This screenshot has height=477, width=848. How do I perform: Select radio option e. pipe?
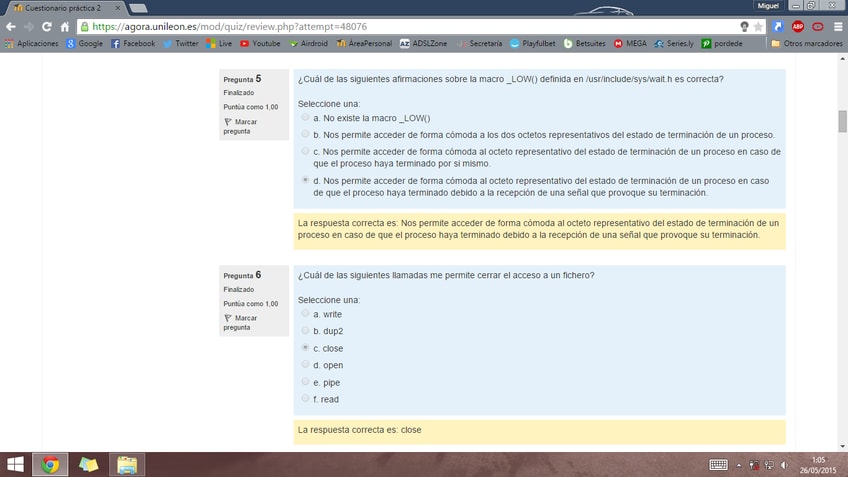coord(306,382)
